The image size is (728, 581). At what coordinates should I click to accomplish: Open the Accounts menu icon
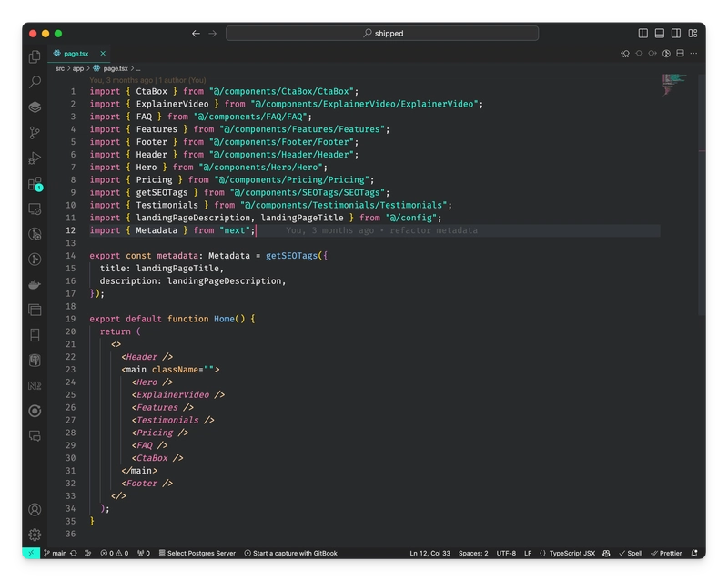click(35, 509)
